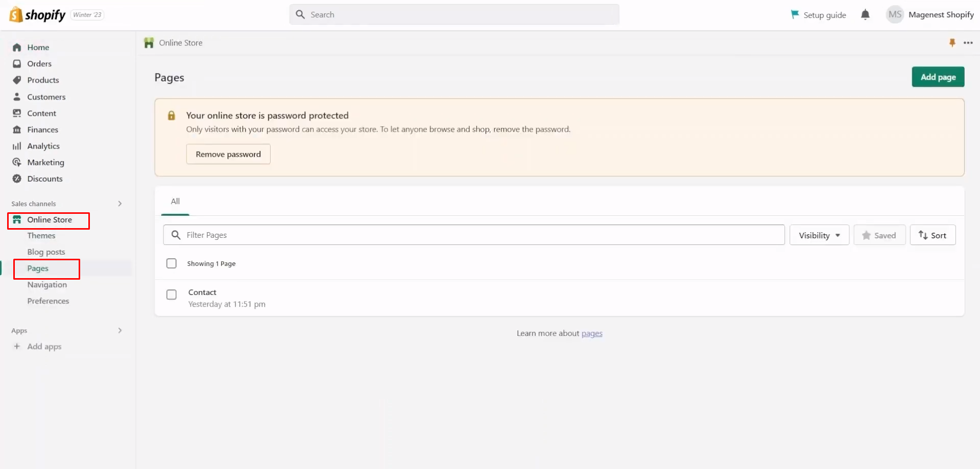The image size is (980, 469).
Task: Click the Discounts percent icon
Action: tap(17, 179)
